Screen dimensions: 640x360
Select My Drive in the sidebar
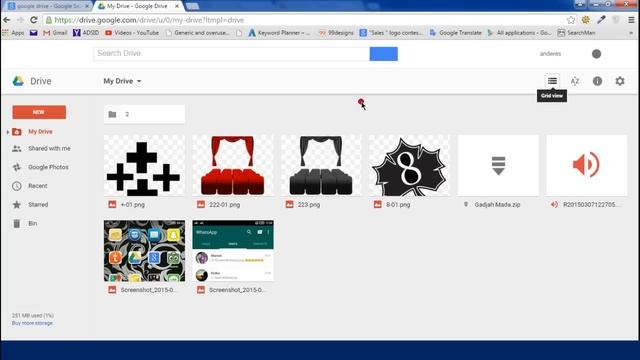40,132
